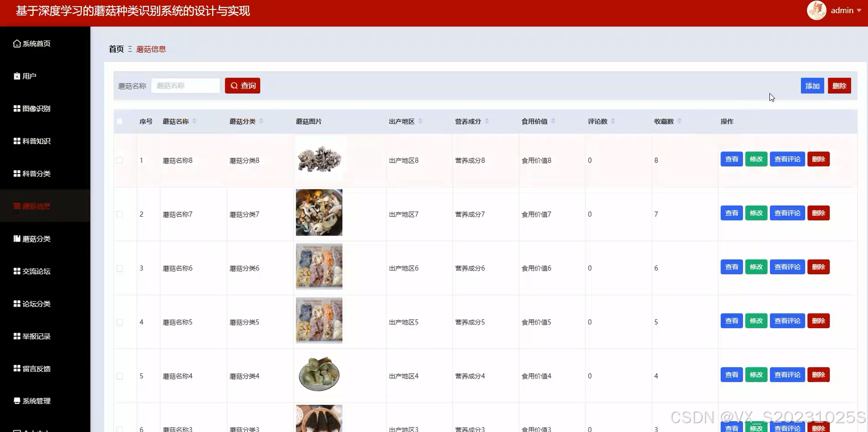868x432 pixels.
Task: Check the checkbox for row 蘑菇名称4
Action: pos(119,376)
